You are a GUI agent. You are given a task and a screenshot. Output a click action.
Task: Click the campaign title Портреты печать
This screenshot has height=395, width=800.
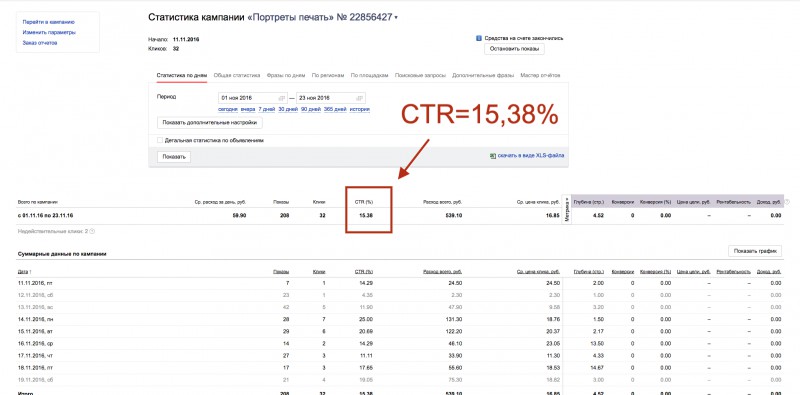click(x=290, y=17)
